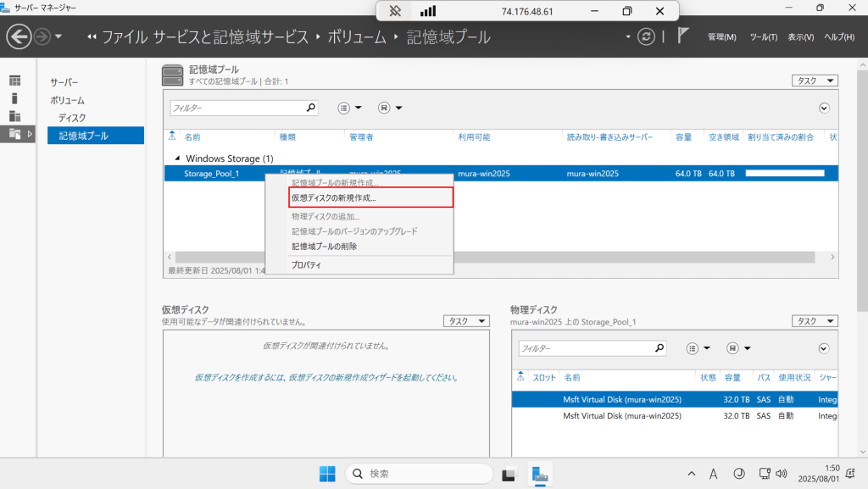Click the physical disk filter search icon

[x=659, y=348]
